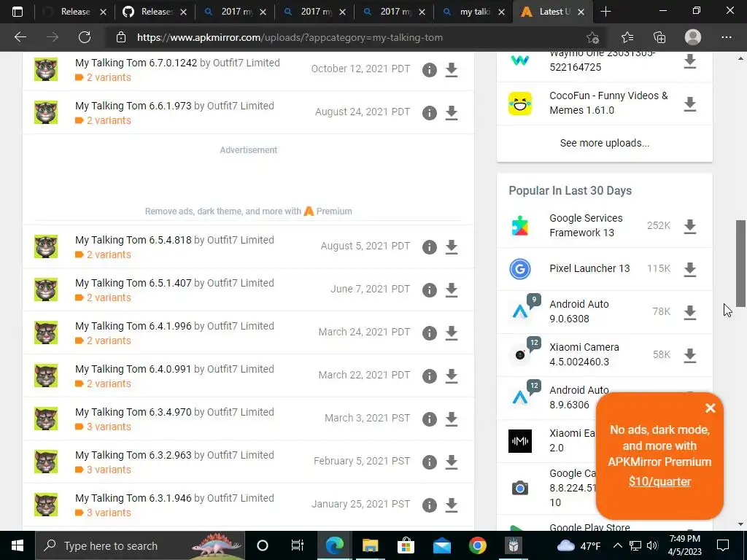
Task: Open the Favorites list
Action: pyautogui.click(x=627, y=37)
